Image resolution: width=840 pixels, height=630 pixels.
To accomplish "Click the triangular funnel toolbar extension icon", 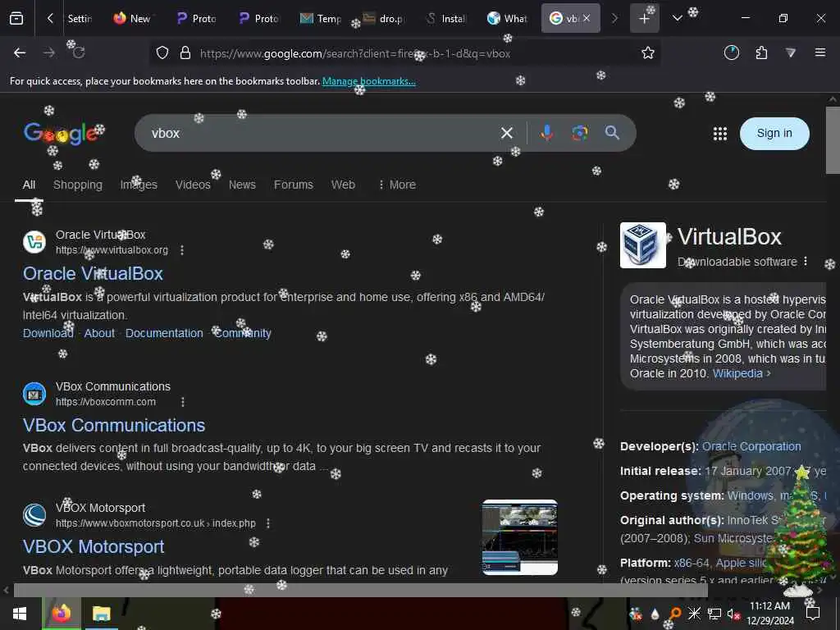I will [791, 52].
